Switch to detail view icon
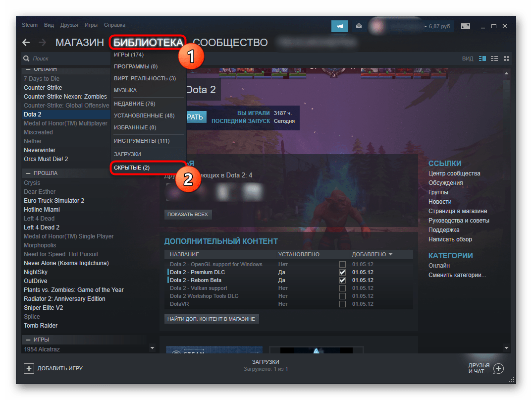This screenshot has height=400, width=532. pos(482,58)
